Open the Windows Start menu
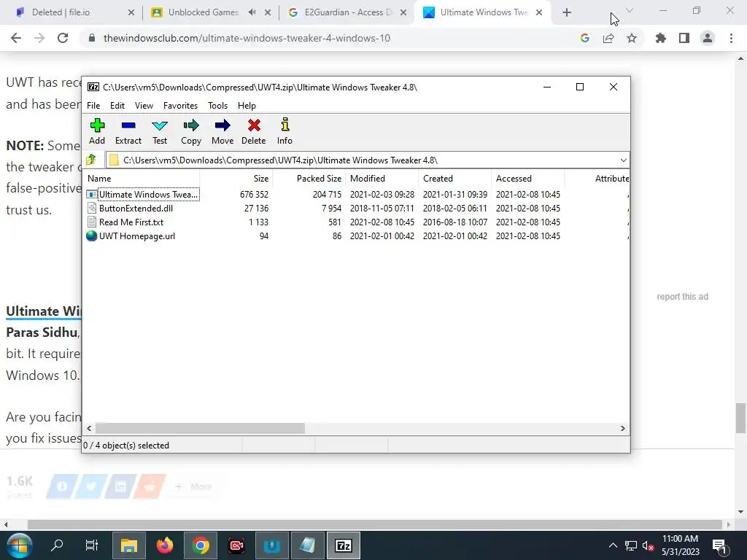747x560 pixels. [19, 545]
